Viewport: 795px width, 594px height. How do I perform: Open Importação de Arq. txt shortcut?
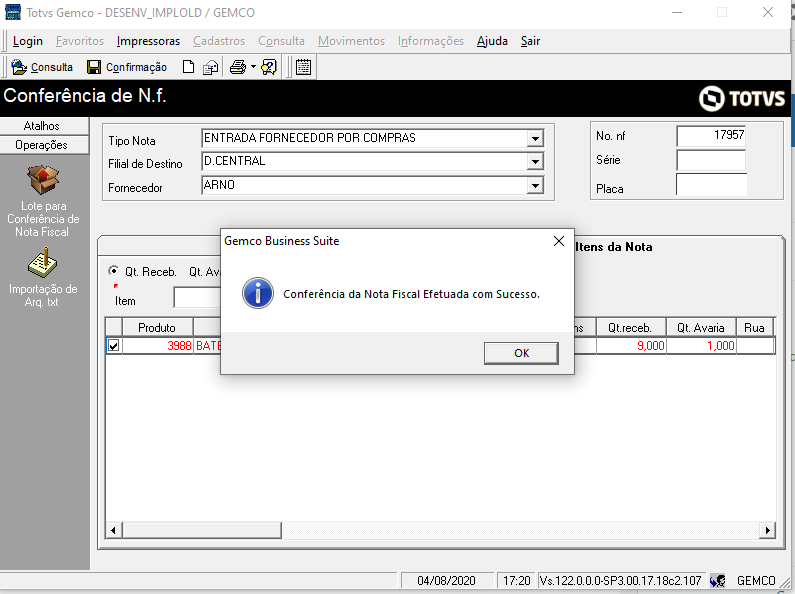(43, 277)
